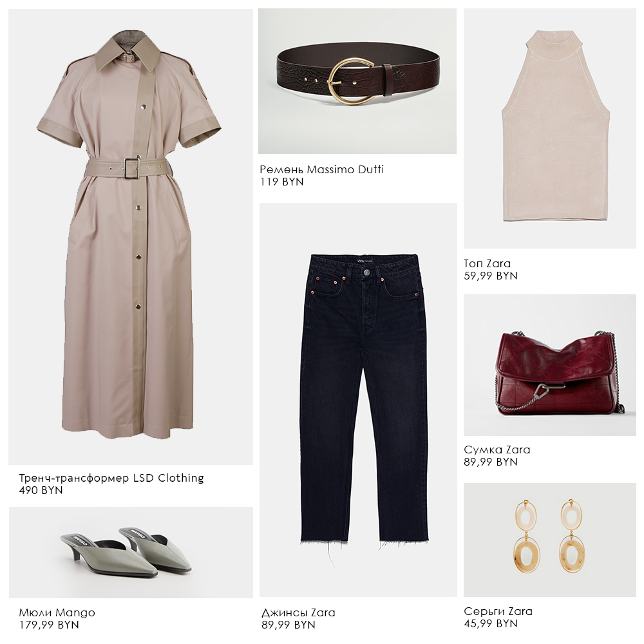
Task: Select the 490 BYN trench price
Action: 41,490
